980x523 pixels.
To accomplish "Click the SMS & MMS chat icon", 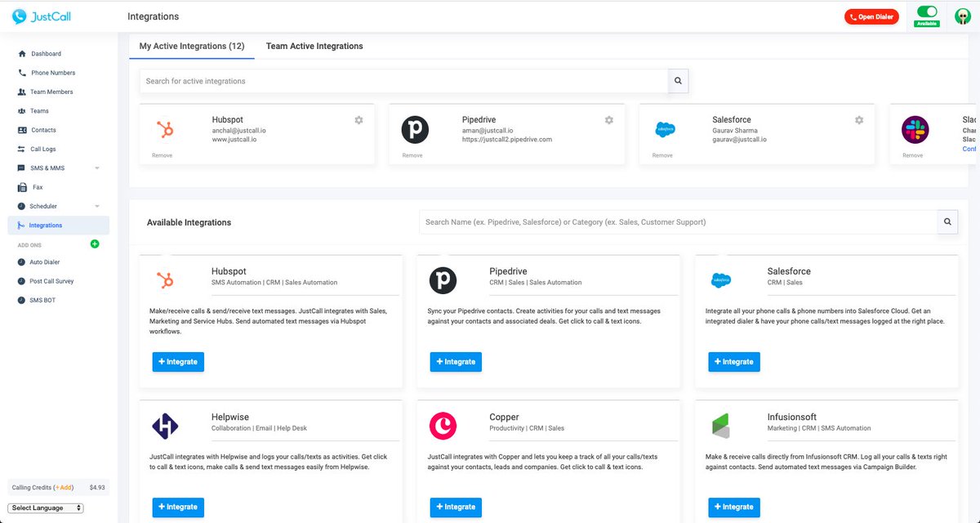I will coord(22,168).
